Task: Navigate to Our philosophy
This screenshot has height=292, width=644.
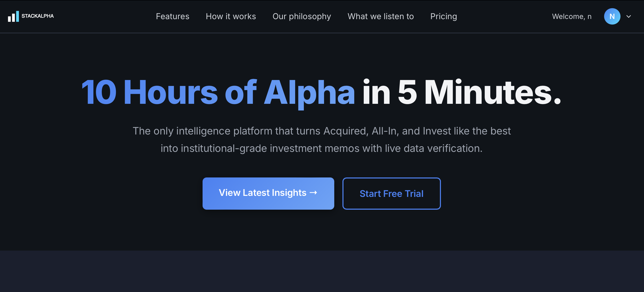Action: [x=302, y=16]
